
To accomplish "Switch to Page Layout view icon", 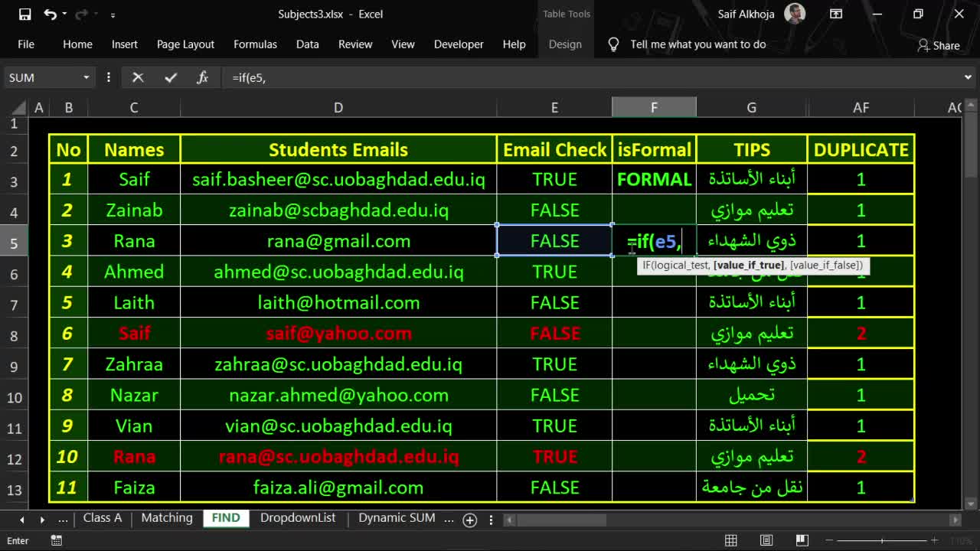I will [x=766, y=540].
